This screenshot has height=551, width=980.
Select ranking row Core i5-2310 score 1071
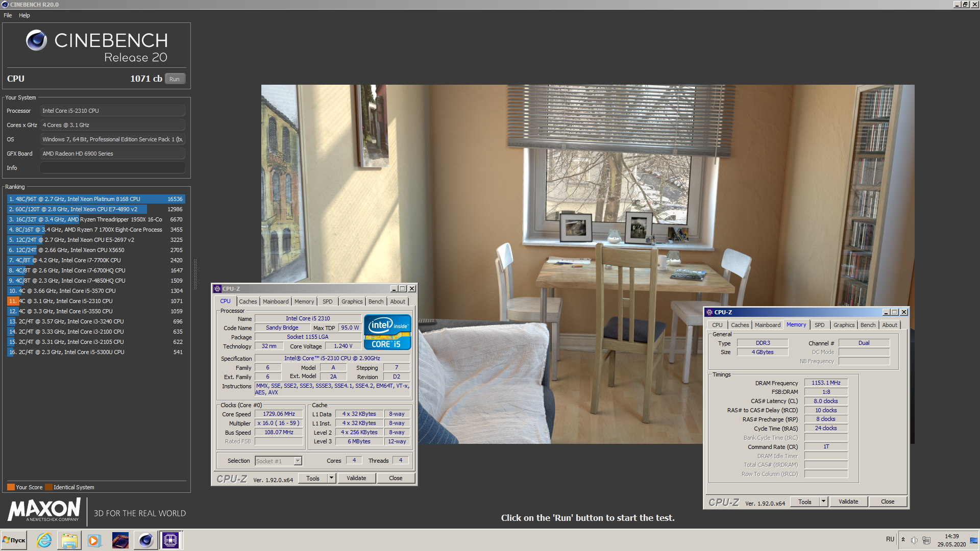click(95, 301)
